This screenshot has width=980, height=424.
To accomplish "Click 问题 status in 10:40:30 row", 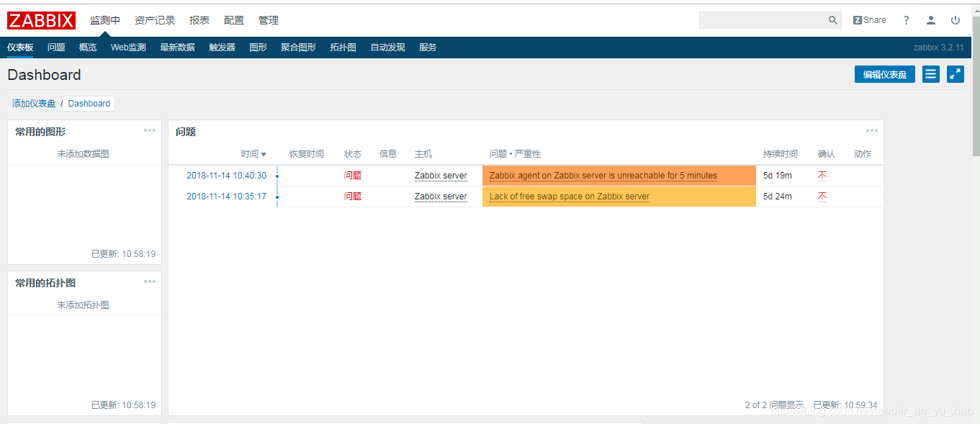I will pos(353,176).
